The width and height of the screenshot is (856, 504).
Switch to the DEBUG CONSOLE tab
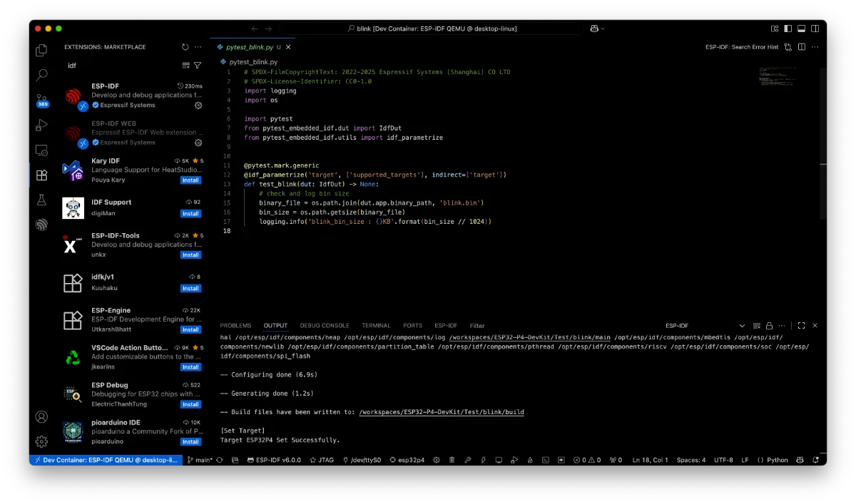pyautogui.click(x=325, y=326)
